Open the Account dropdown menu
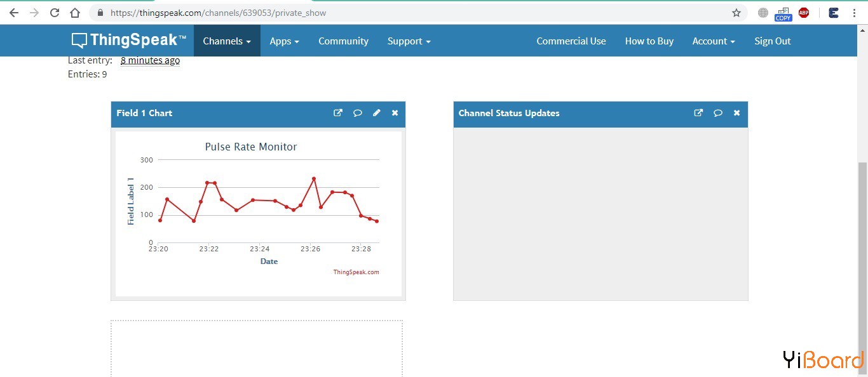868x377 pixels. [x=714, y=41]
